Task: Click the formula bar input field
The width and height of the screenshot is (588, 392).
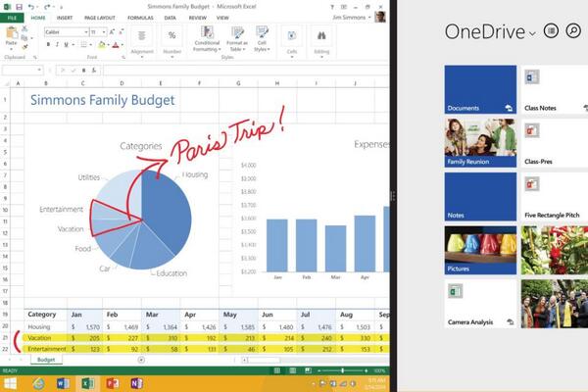Action: (246, 71)
